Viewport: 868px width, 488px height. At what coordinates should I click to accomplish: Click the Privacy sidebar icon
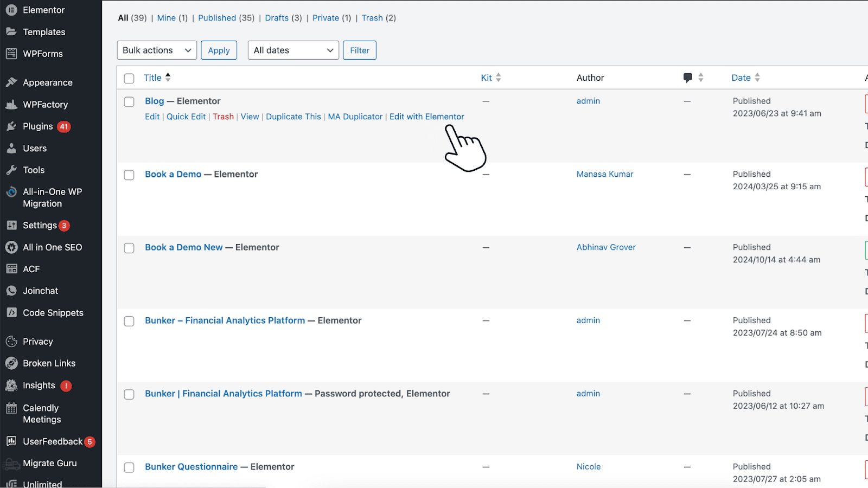(x=11, y=342)
